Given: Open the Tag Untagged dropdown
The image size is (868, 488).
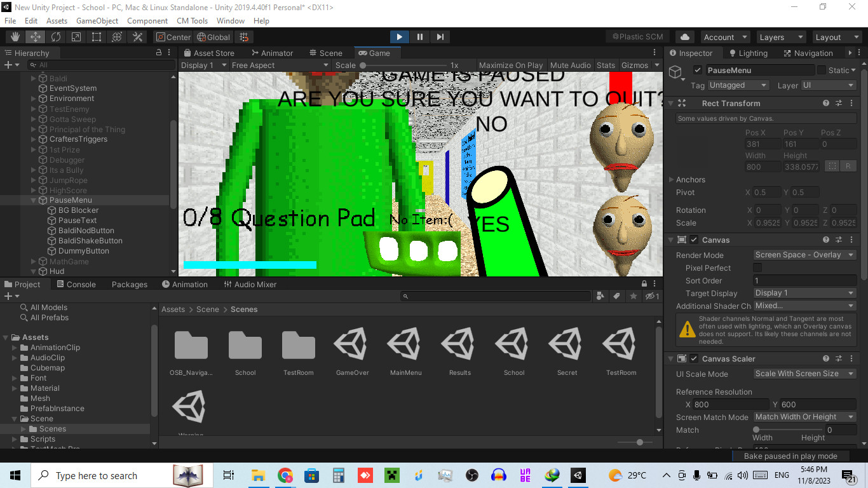Looking at the screenshot, I should pyautogui.click(x=738, y=85).
